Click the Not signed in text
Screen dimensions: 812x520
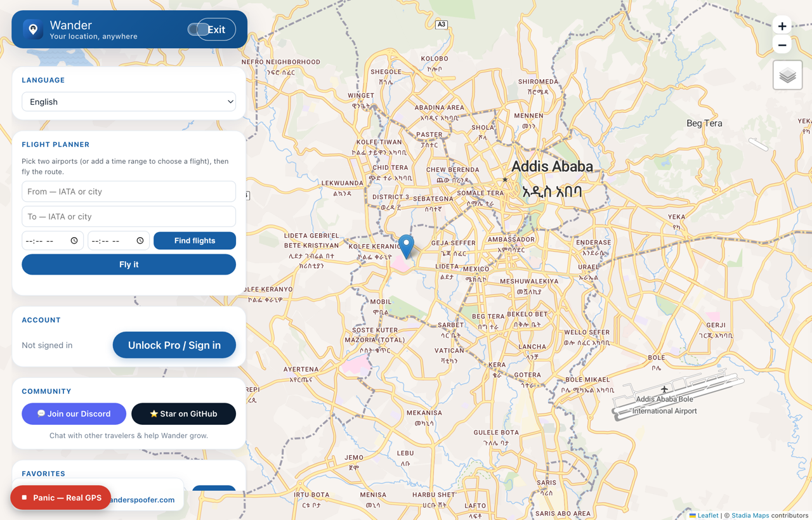pyautogui.click(x=47, y=345)
